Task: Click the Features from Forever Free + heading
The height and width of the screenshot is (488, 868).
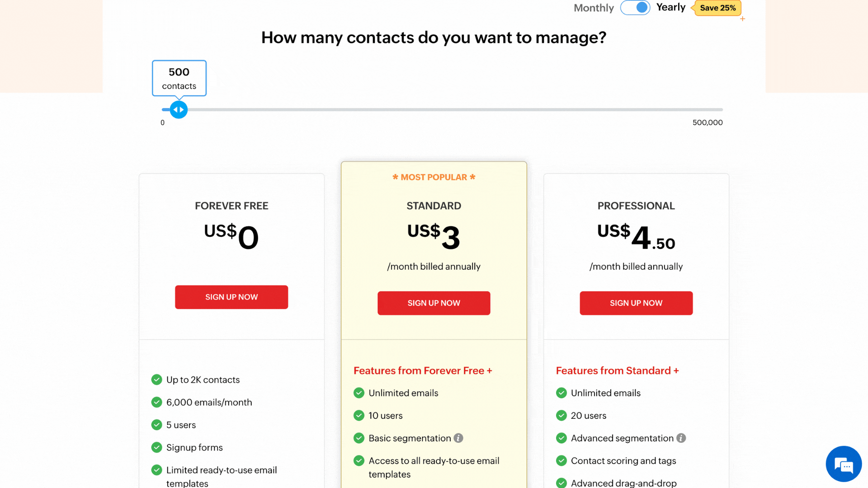Action: [x=423, y=371]
